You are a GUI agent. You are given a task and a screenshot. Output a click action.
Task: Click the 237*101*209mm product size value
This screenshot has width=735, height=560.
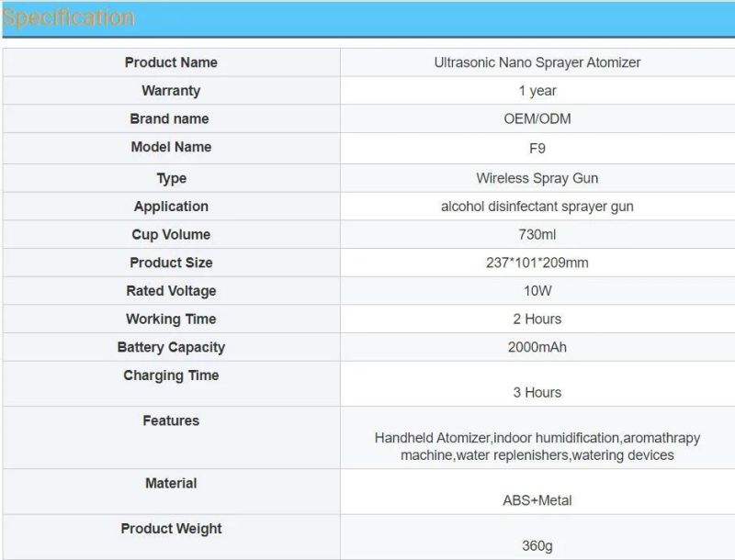click(537, 263)
